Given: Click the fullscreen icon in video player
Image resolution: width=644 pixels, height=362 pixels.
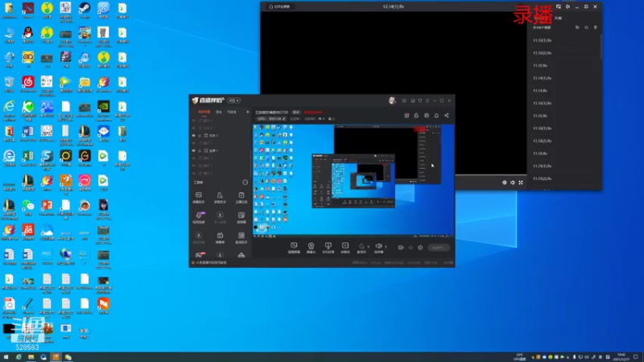Looking at the screenshot, I should (521, 183).
